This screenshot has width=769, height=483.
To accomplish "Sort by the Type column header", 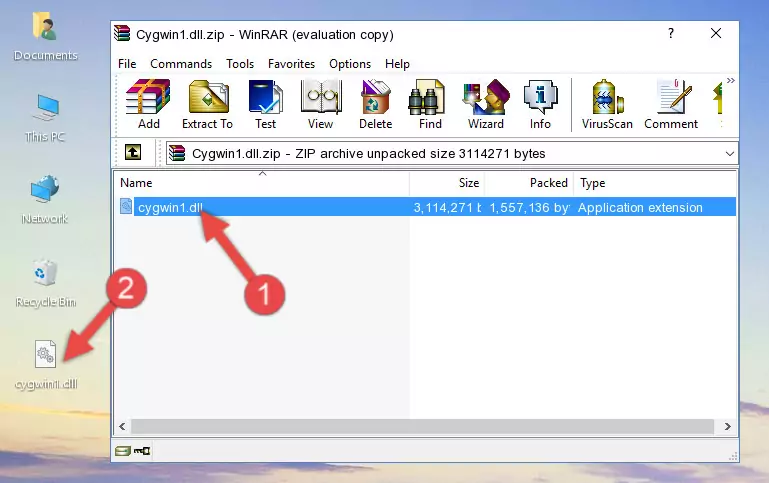I will (655, 183).
